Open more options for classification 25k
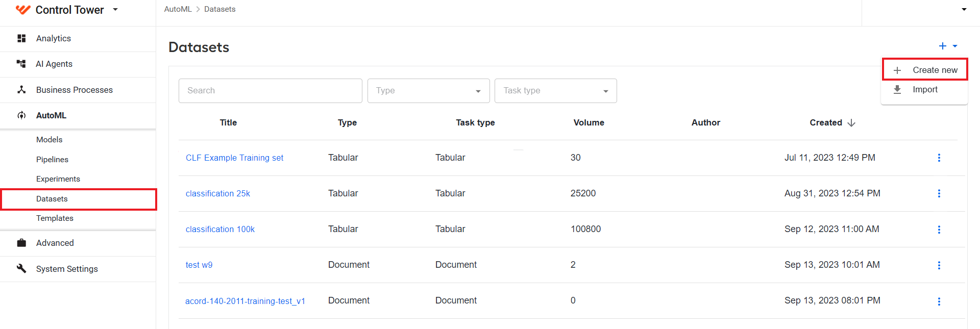Viewport: 980px width, 329px height. tap(939, 194)
